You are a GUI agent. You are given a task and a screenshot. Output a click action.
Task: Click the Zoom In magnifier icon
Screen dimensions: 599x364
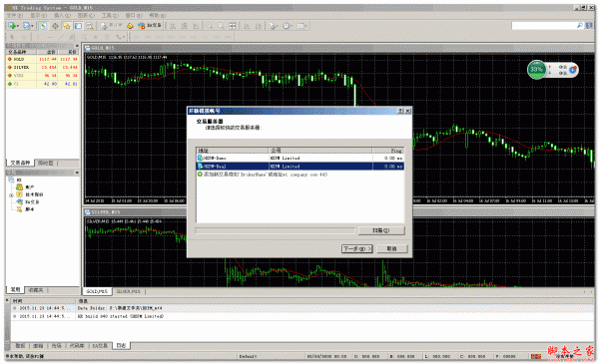pyautogui.click(x=210, y=26)
